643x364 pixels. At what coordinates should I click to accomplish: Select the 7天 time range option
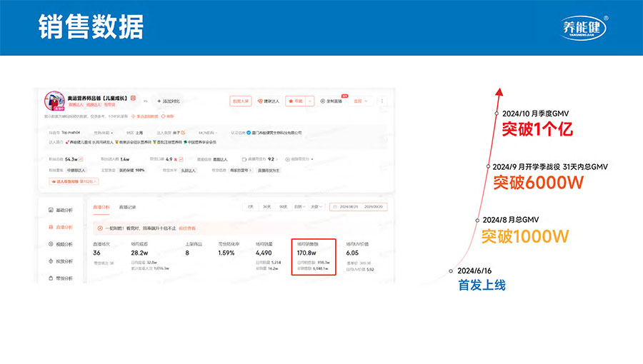[250, 206]
